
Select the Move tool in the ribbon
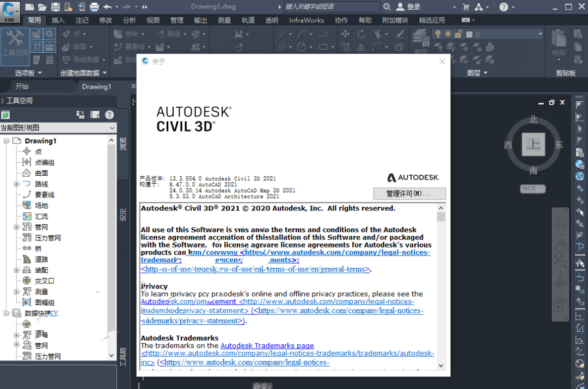coord(345,34)
